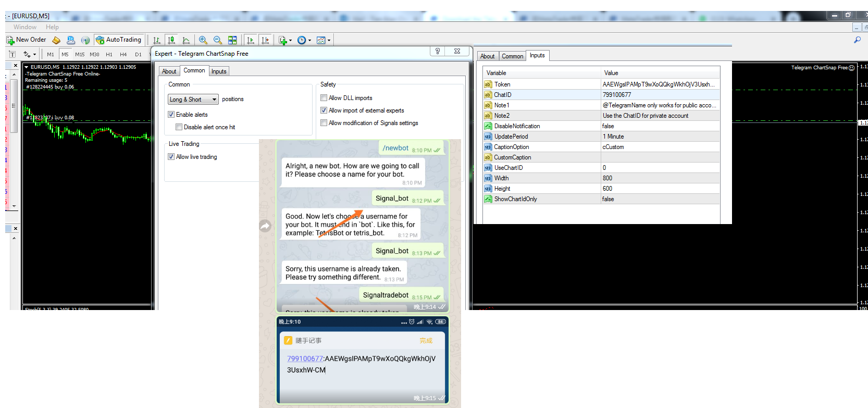This screenshot has height=408, width=868.
Task: Toggle the AutoTrading button
Action: [118, 40]
